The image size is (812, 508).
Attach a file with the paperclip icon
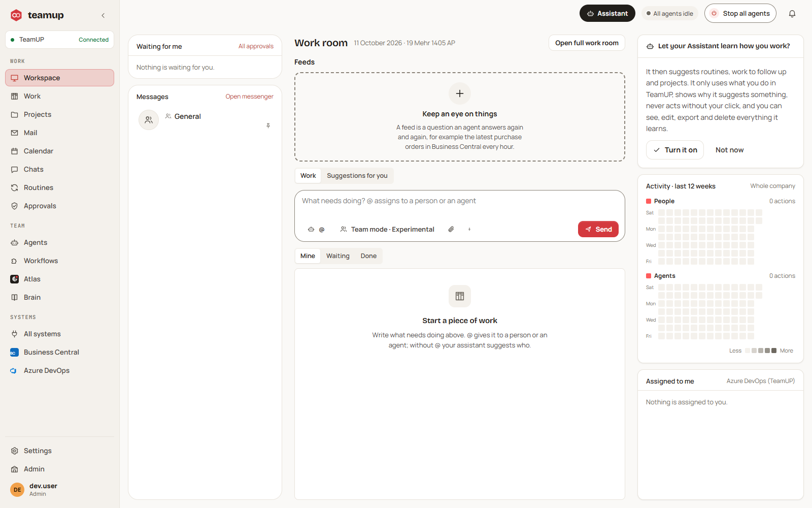coord(451,229)
